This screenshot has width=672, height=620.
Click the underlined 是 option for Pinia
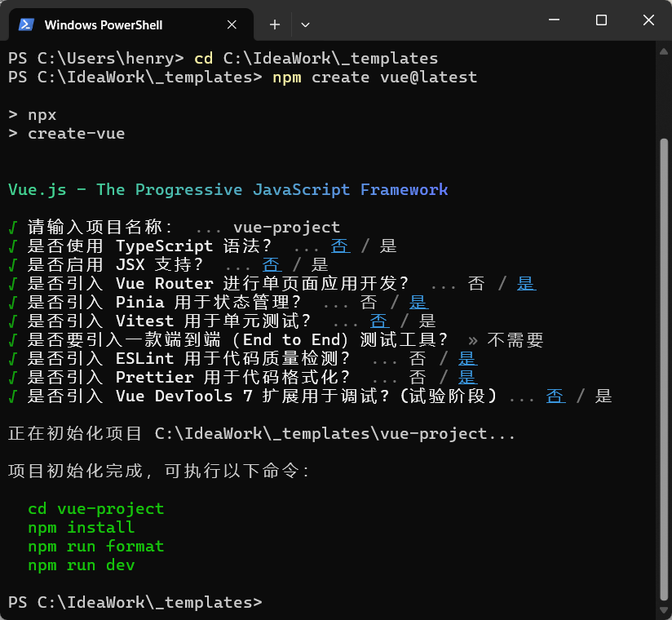click(418, 303)
